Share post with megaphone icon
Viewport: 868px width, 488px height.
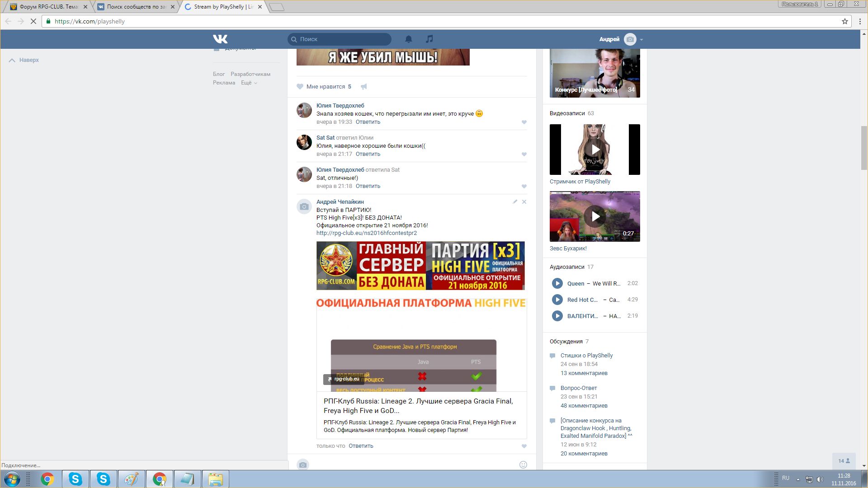point(363,87)
